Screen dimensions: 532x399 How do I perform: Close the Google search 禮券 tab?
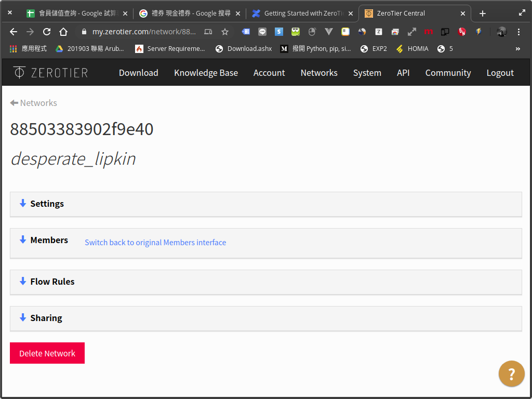coord(238,14)
